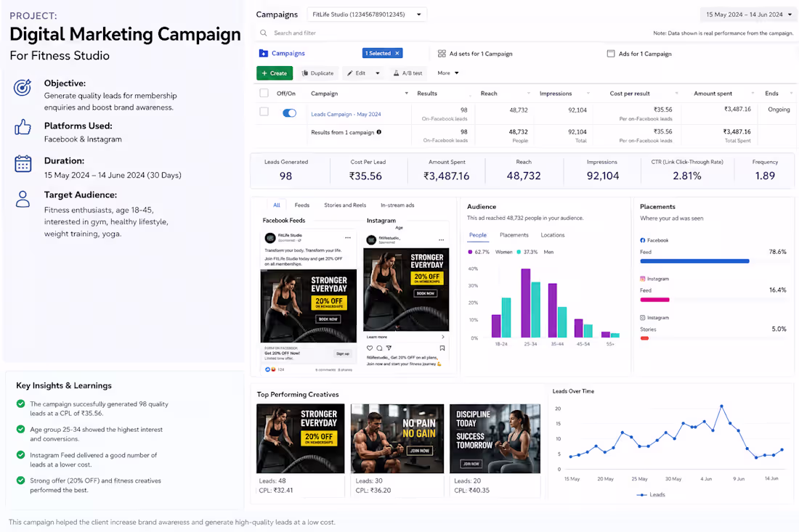Open the Placements tab in the Audience panel
Image resolution: width=799 pixels, height=532 pixels.
tap(514, 235)
